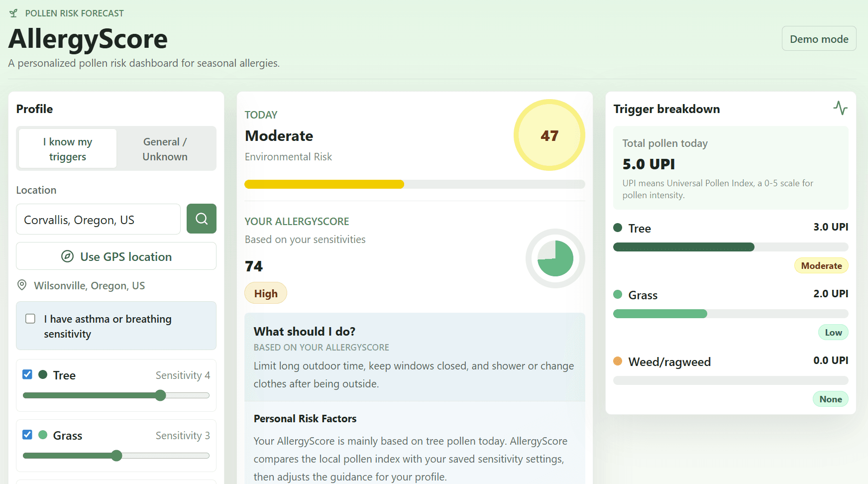
Task: Click the search location magnifier button
Action: [202, 219]
